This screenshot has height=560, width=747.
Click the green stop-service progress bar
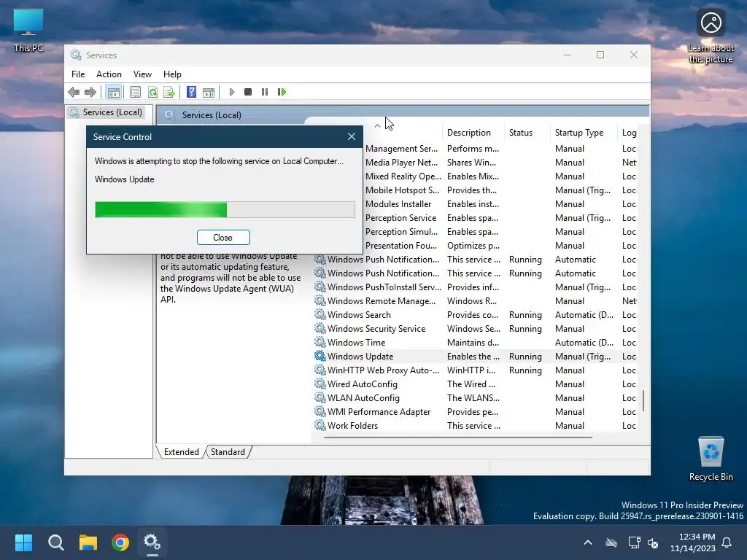(225, 209)
